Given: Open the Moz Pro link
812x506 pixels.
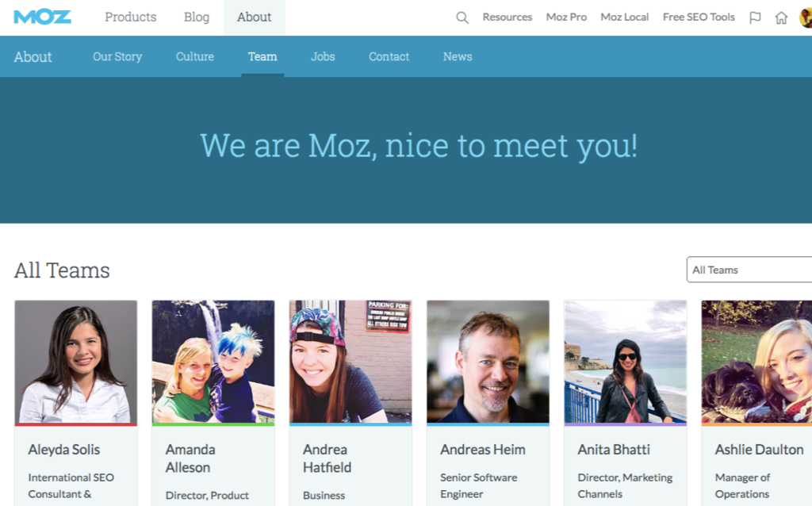Looking at the screenshot, I should click(566, 17).
